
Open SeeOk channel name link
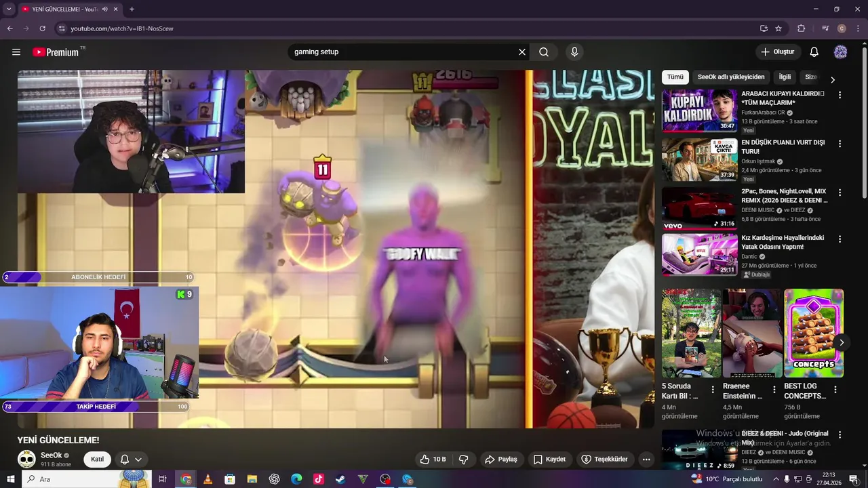(x=51, y=455)
